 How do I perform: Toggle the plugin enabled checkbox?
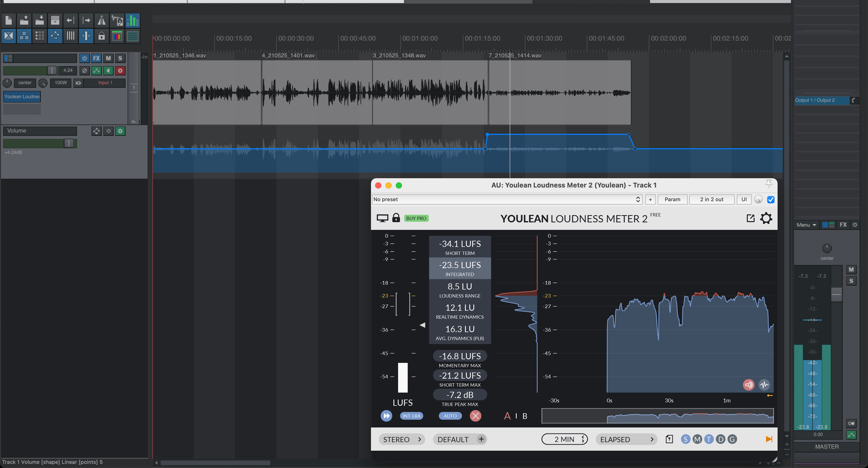coord(771,199)
